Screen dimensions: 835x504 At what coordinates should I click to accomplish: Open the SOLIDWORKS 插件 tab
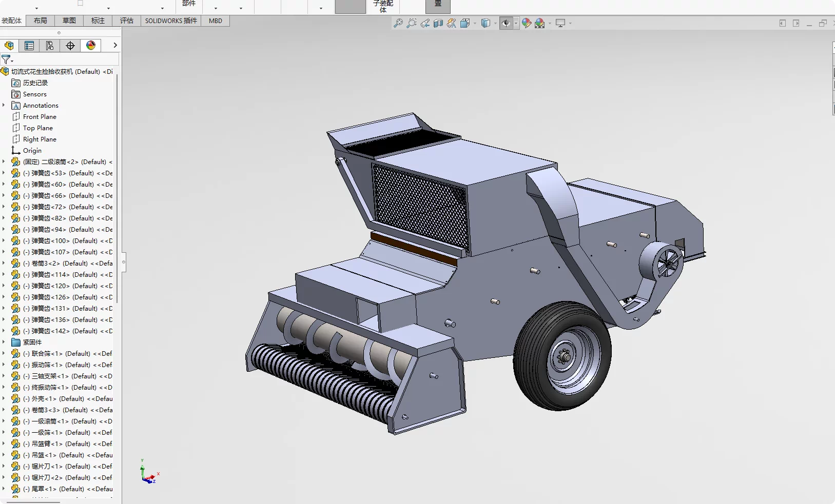pyautogui.click(x=171, y=21)
